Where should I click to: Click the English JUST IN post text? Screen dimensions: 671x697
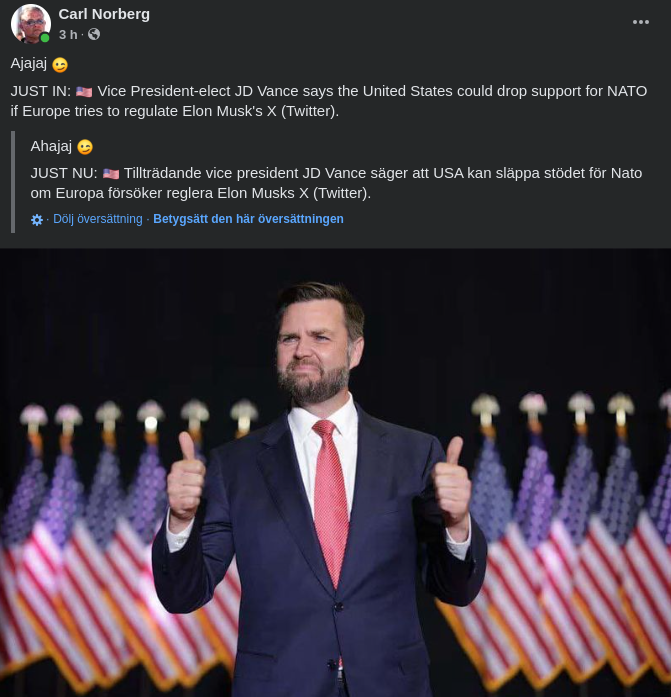(330, 101)
